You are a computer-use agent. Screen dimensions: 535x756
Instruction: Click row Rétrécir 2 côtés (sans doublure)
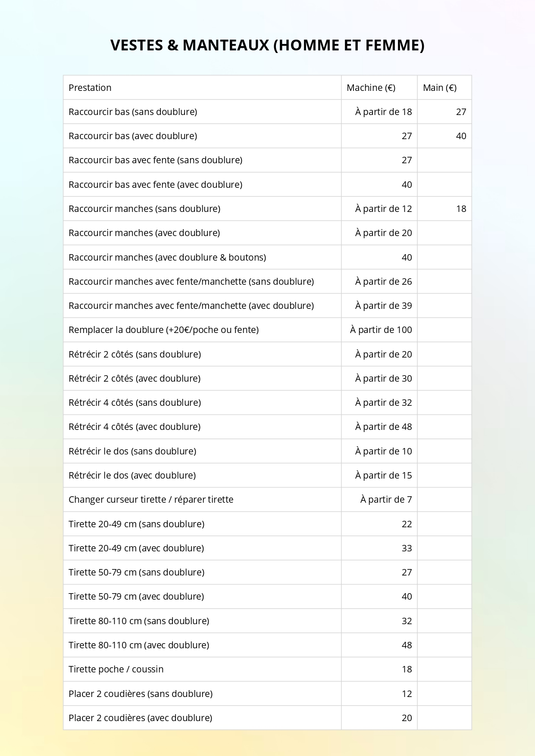267,354
